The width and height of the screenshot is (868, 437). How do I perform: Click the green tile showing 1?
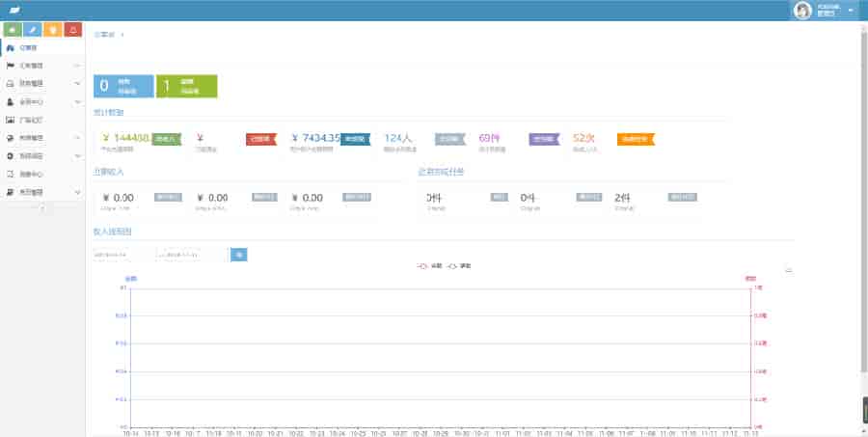pyautogui.click(x=186, y=86)
